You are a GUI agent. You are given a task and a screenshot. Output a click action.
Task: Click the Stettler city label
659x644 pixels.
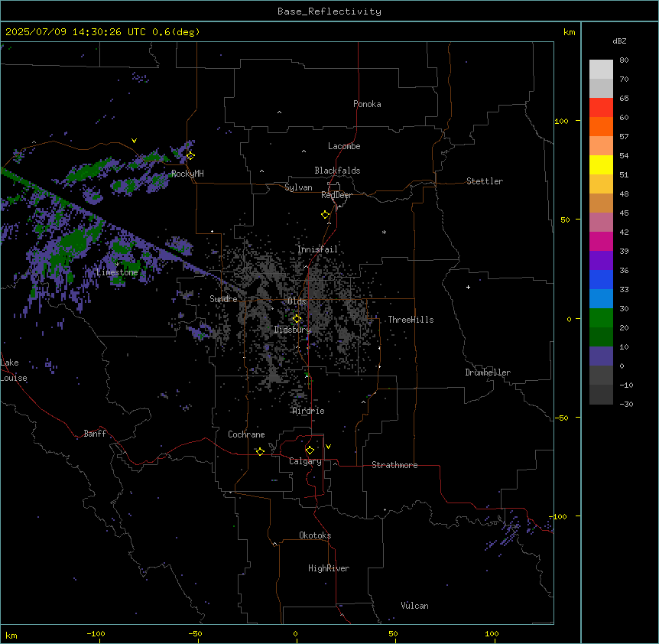click(484, 181)
